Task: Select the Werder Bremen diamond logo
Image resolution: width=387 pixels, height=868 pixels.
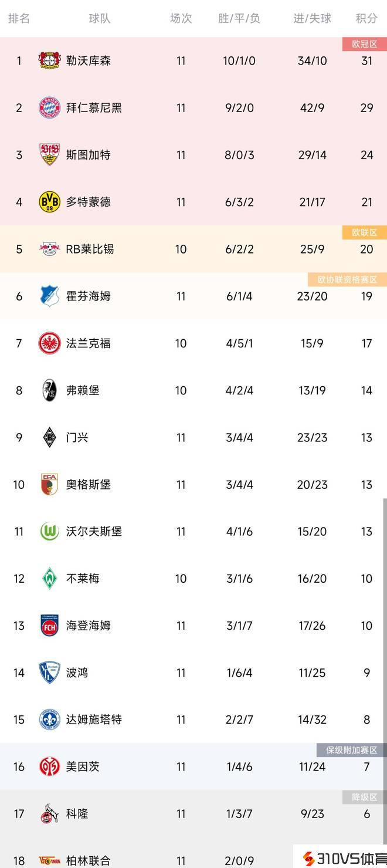Action: click(x=50, y=579)
